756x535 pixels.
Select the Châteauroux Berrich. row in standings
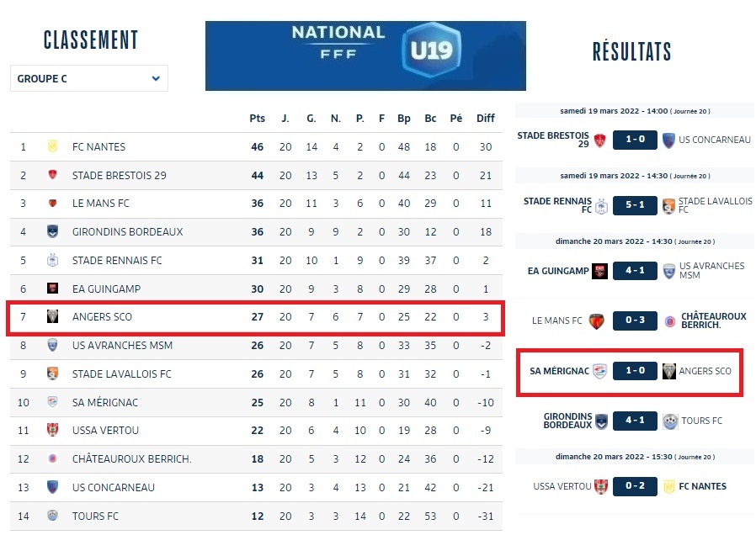tap(253, 459)
